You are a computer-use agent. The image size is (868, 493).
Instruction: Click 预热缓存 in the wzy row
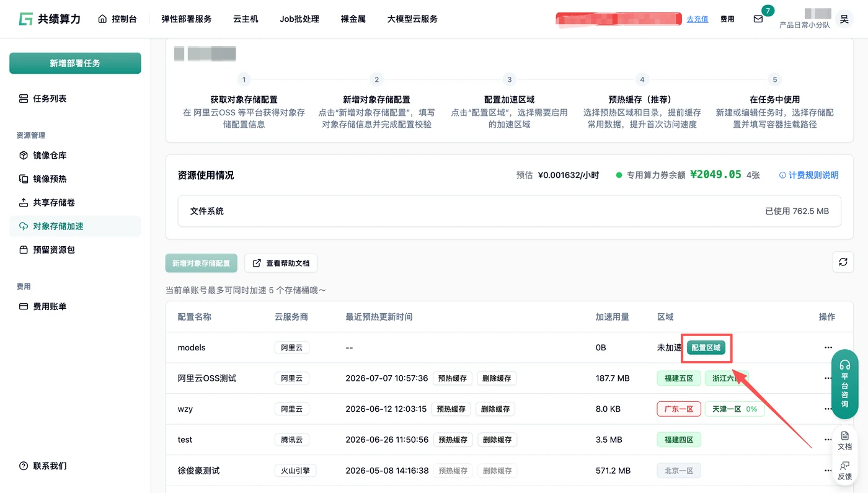tap(451, 409)
